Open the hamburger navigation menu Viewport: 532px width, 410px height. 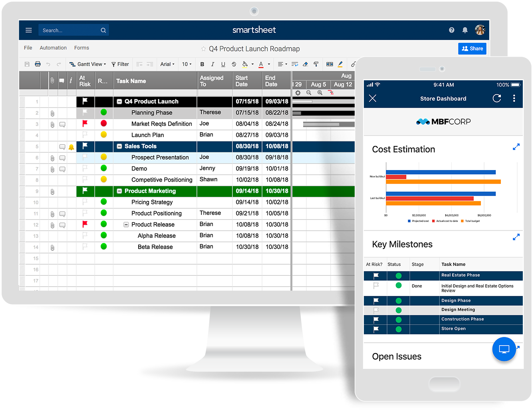[x=29, y=30]
